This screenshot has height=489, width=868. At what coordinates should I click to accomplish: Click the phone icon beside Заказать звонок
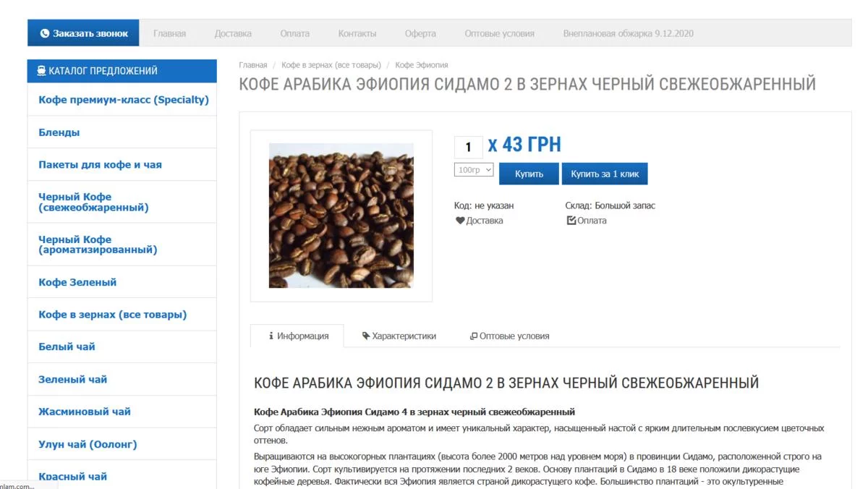pyautogui.click(x=45, y=33)
